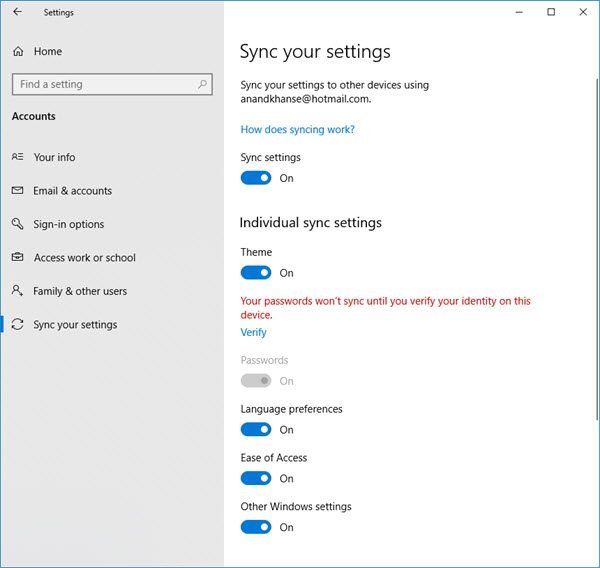Switch off Ease of Access sync
The height and width of the screenshot is (568, 600).
click(256, 478)
